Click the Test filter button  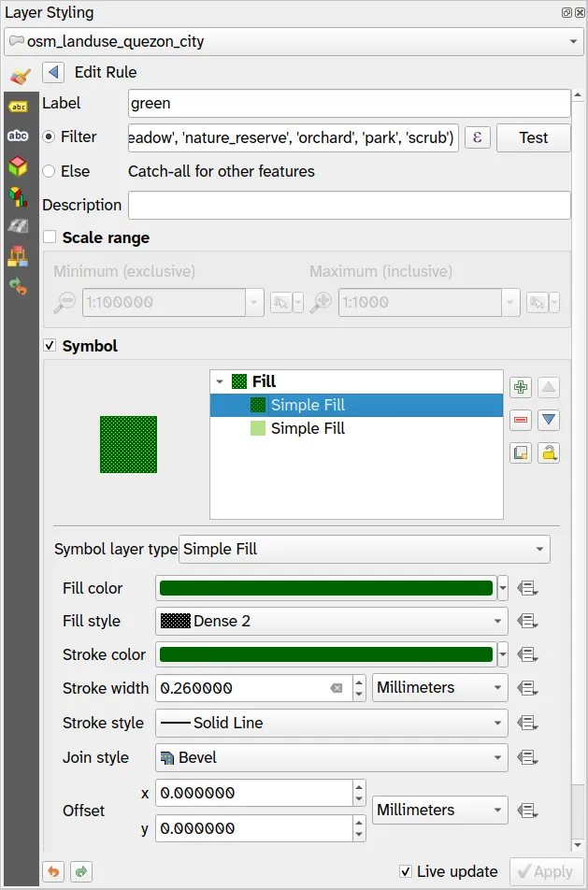pyautogui.click(x=533, y=137)
